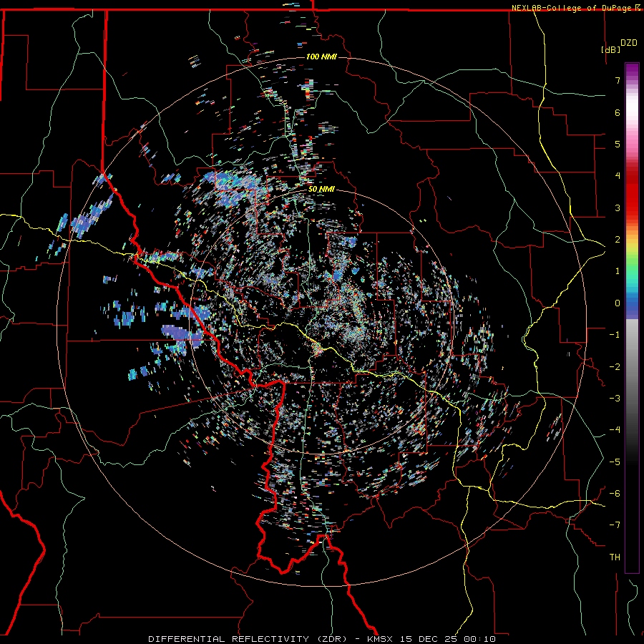
Task: Click the "0" value on the scale
Action: [618, 303]
